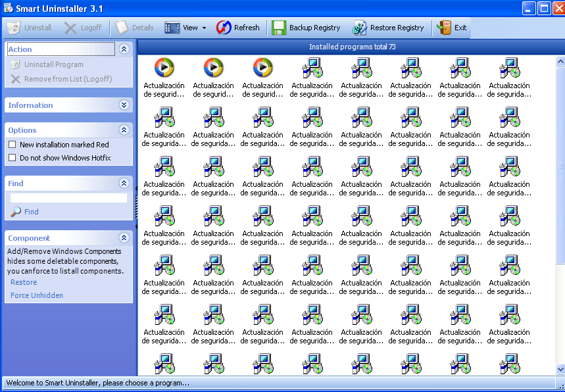Click the Logoff toolbar button
565x392 pixels.
83,28
